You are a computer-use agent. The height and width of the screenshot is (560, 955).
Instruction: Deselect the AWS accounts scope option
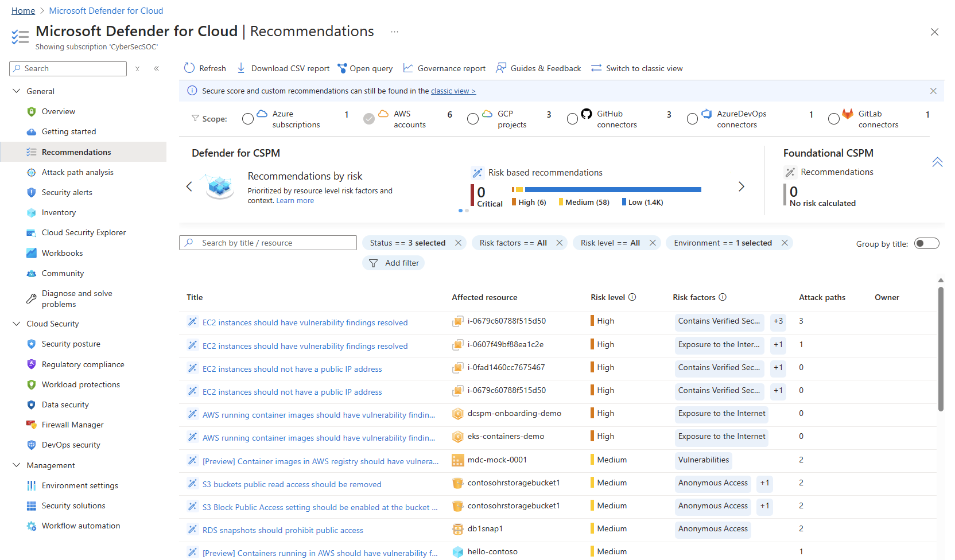[369, 119]
